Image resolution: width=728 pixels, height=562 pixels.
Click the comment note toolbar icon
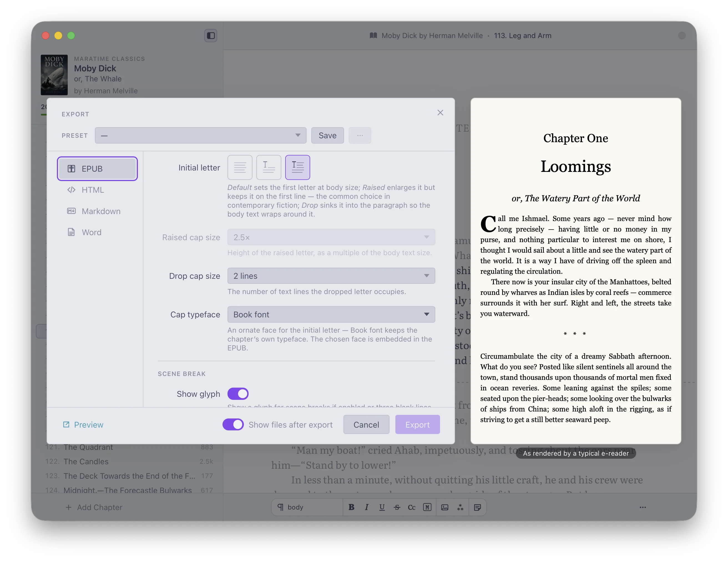pyautogui.click(x=477, y=507)
